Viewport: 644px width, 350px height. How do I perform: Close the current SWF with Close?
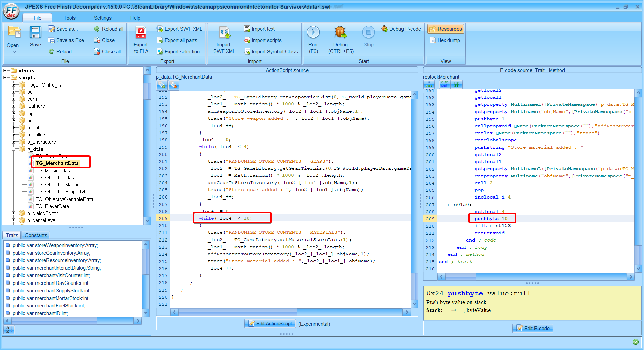pyautogui.click(x=104, y=40)
